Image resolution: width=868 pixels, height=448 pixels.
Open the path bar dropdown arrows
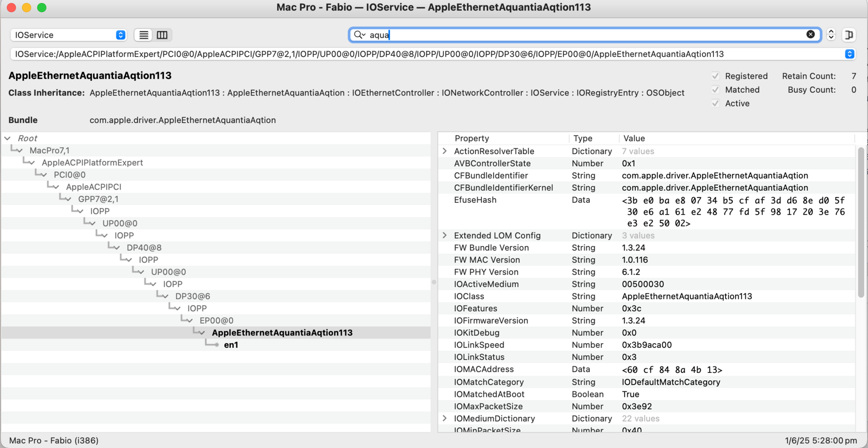click(849, 54)
